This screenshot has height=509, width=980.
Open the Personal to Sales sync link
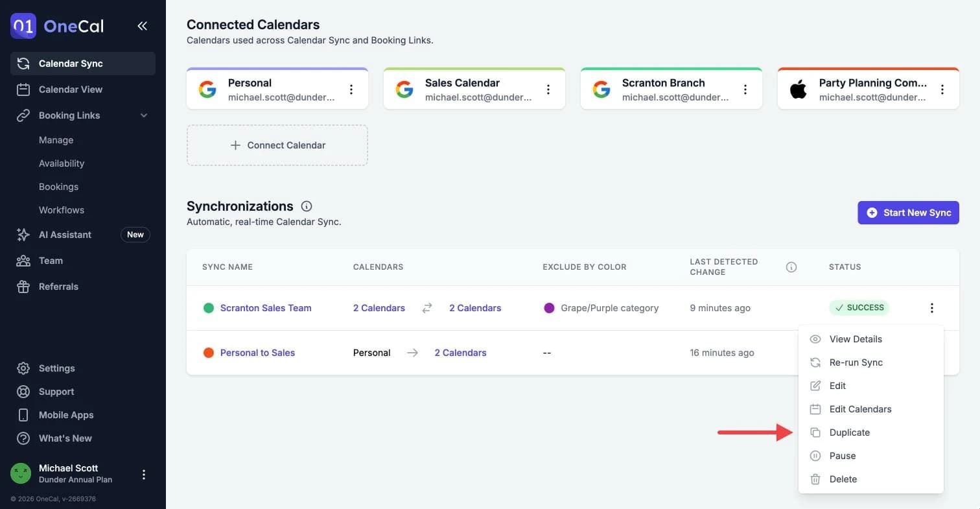(257, 353)
